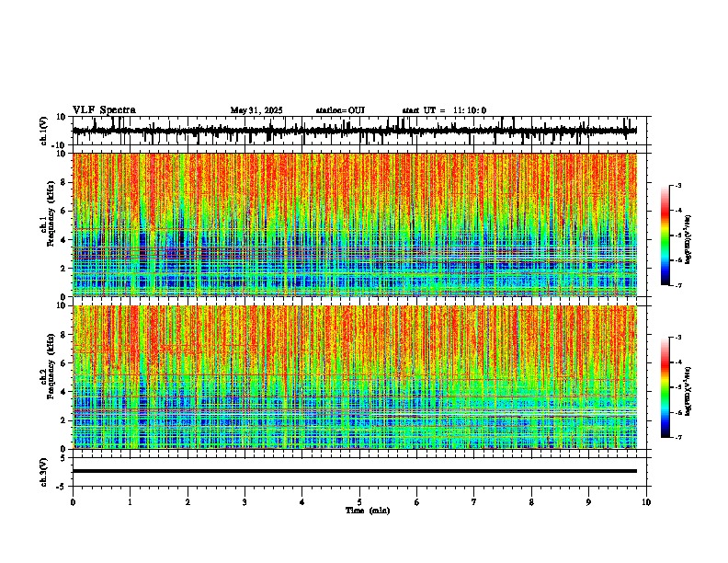Click the 'start UT = 11:10:0' text
The height and width of the screenshot is (563, 728).
[x=444, y=110]
